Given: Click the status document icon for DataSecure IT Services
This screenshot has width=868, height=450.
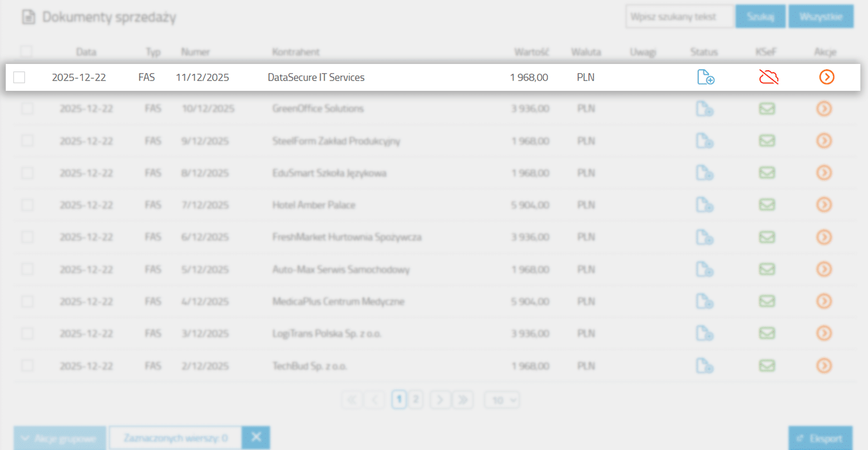Looking at the screenshot, I should coord(705,77).
